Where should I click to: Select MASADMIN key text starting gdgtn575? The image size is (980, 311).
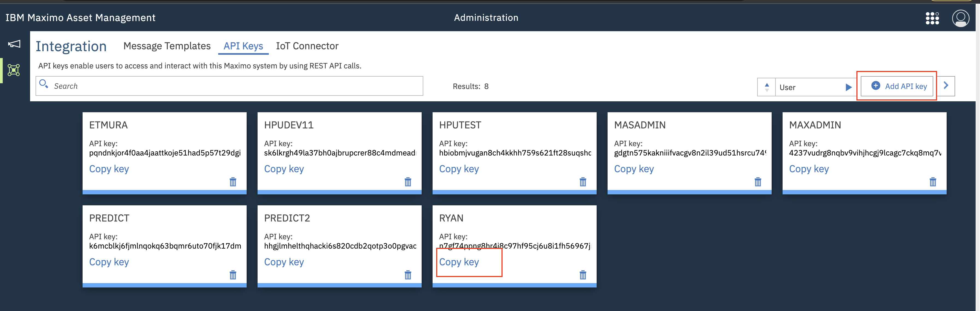coord(690,153)
